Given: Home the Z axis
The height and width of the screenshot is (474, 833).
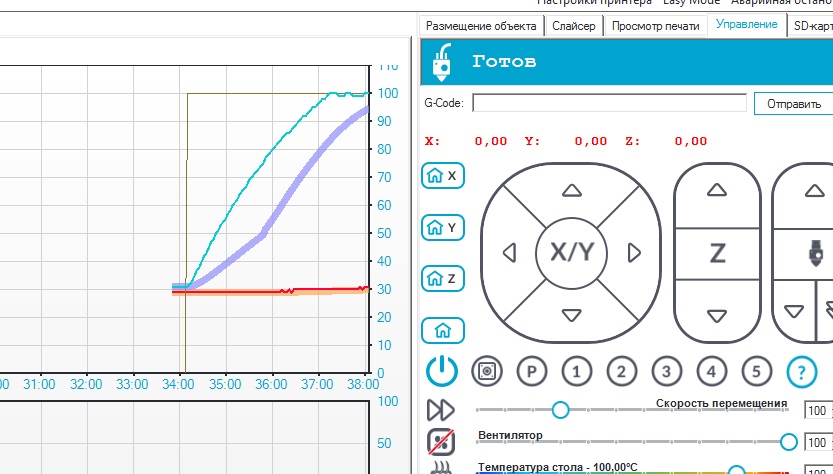Looking at the screenshot, I should (442, 278).
